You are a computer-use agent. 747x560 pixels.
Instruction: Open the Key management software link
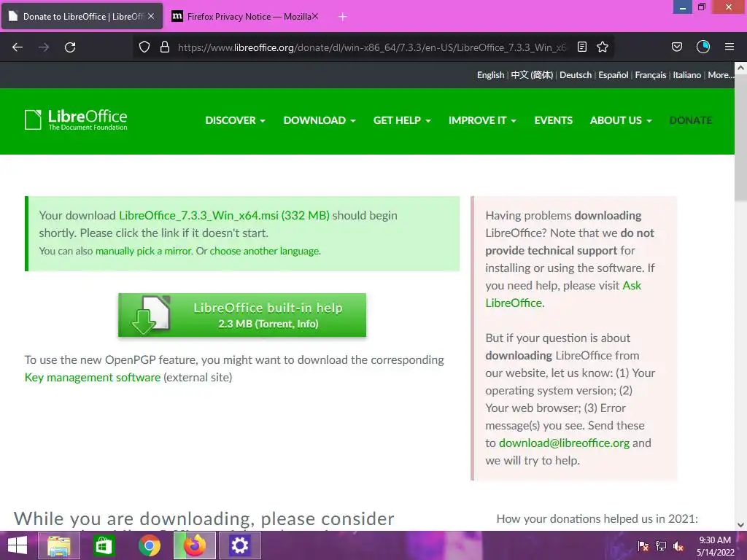93,377
